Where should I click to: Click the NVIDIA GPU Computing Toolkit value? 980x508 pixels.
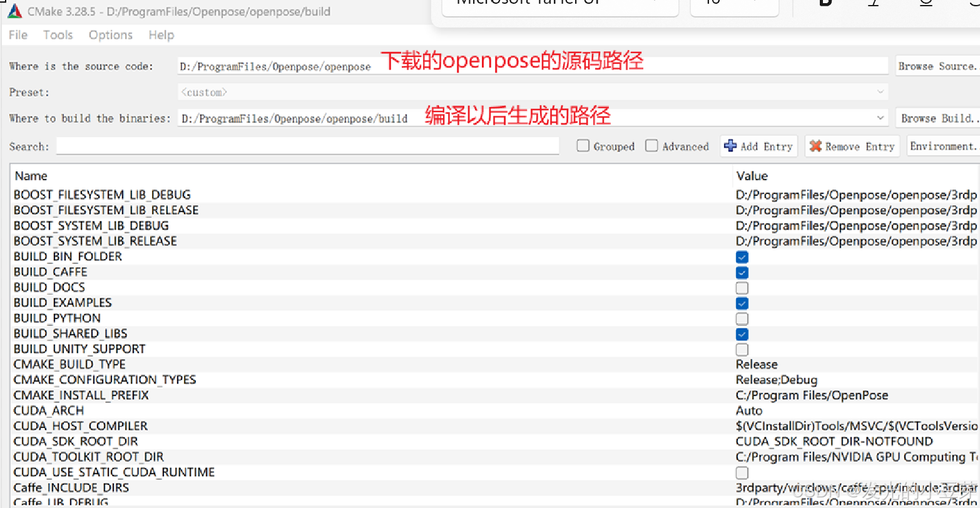[x=857, y=457]
